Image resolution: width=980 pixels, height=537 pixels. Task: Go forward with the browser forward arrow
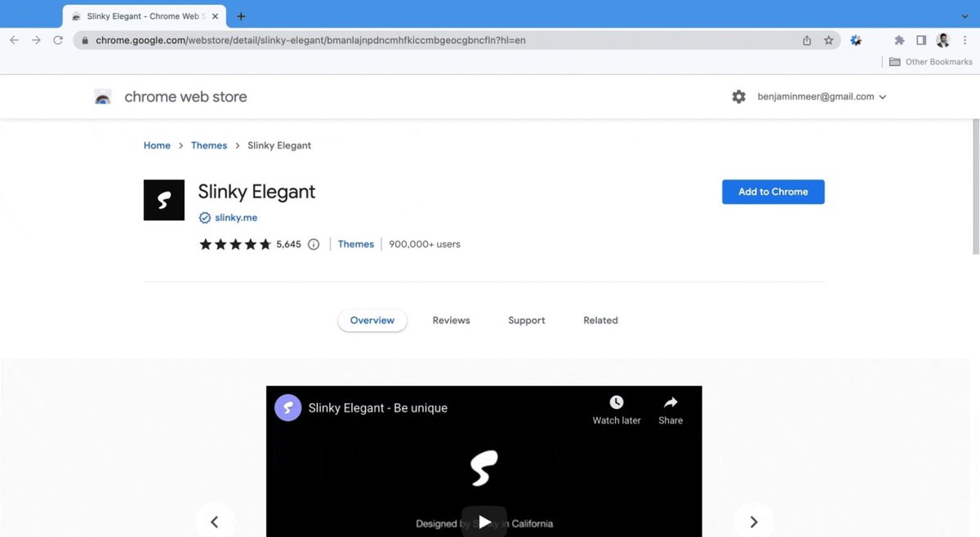tap(36, 40)
